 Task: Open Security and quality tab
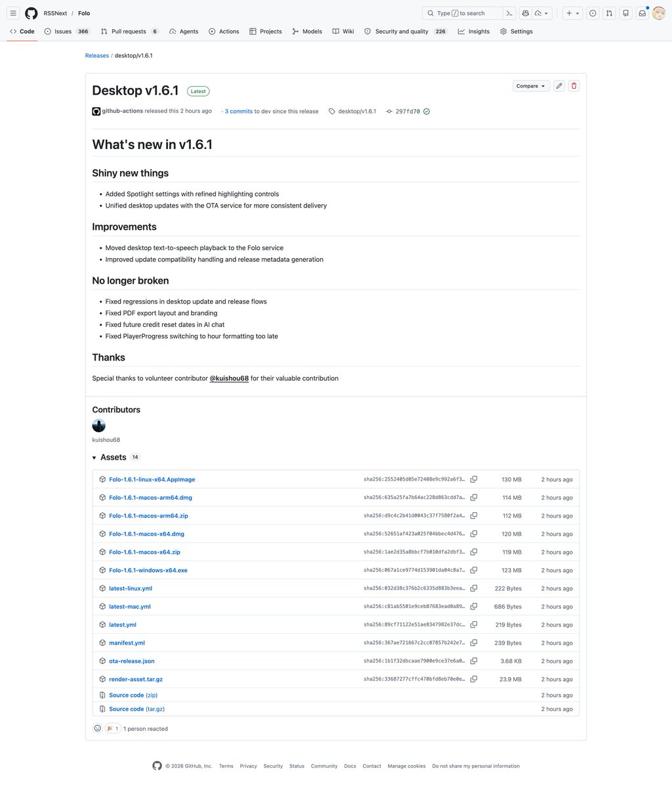pos(406,32)
